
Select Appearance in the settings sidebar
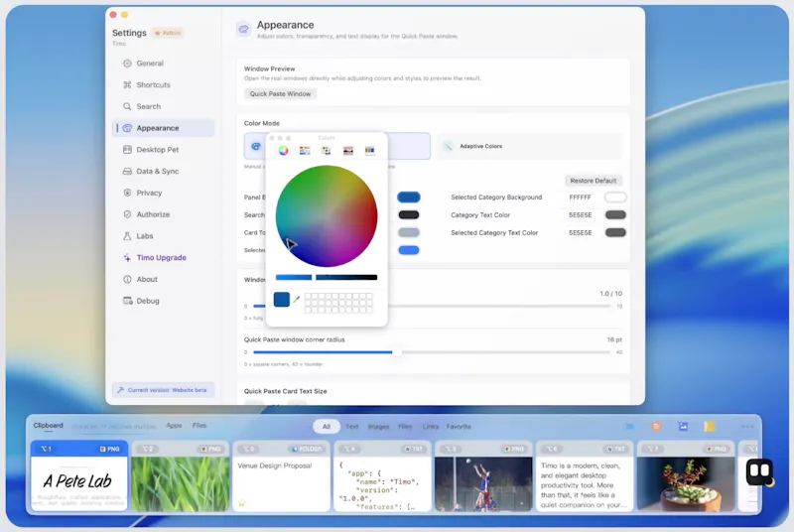click(163, 128)
